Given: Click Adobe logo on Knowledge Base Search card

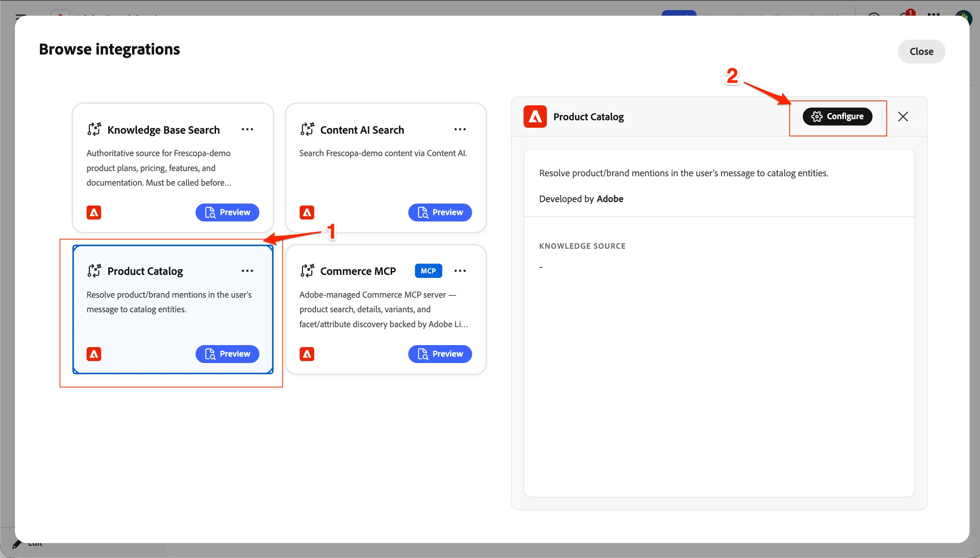Looking at the screenshot, I should (x=94, y=212).
